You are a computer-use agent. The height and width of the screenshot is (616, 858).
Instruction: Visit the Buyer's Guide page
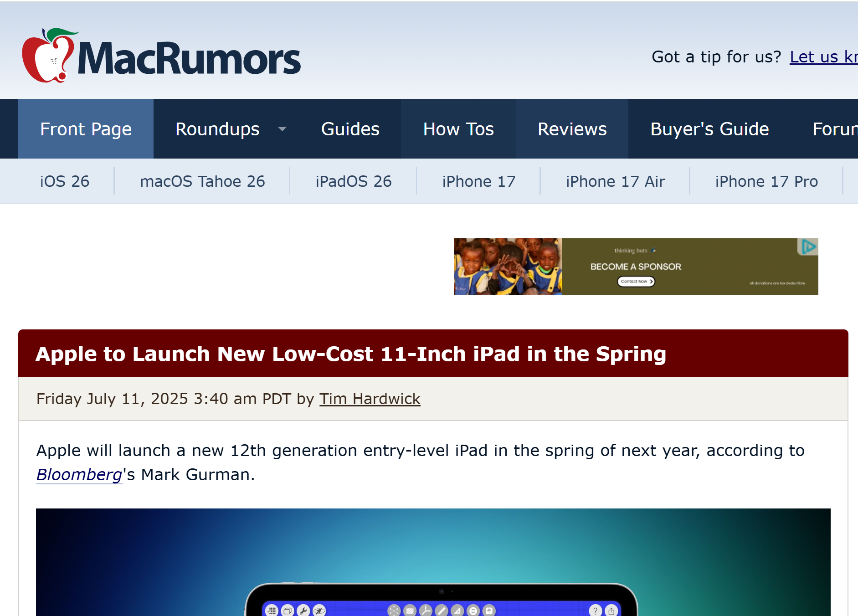coord(709,129)
